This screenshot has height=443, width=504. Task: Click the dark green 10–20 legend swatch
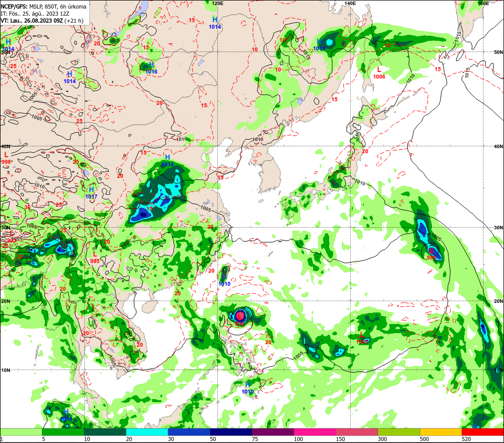[105, 432]
